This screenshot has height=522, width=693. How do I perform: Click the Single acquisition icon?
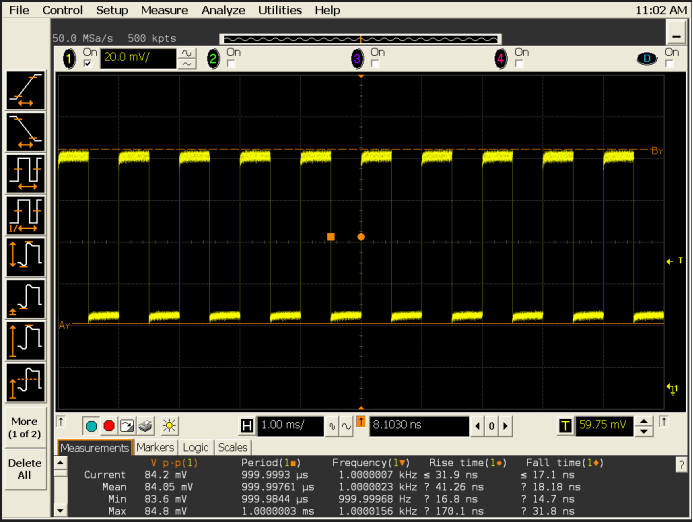click(127, 426)
